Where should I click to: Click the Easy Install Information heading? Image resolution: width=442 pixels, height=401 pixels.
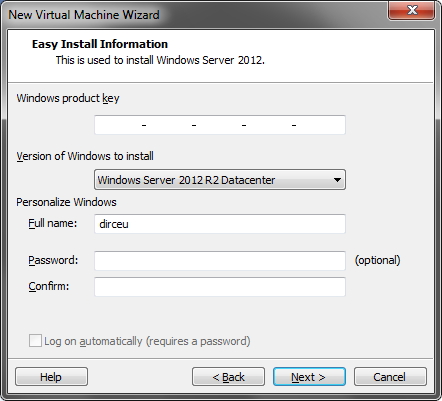pyautogui.click(x=100, y=44)
